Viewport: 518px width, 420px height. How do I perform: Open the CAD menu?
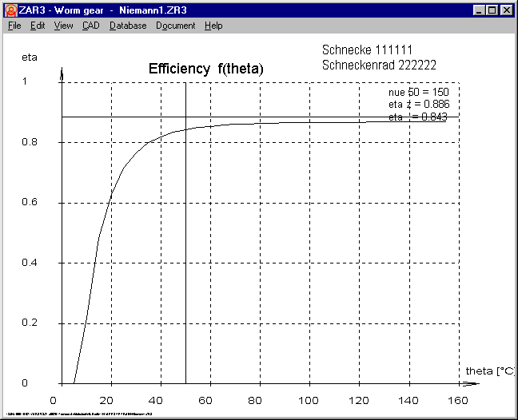click(x=90, y=26)
